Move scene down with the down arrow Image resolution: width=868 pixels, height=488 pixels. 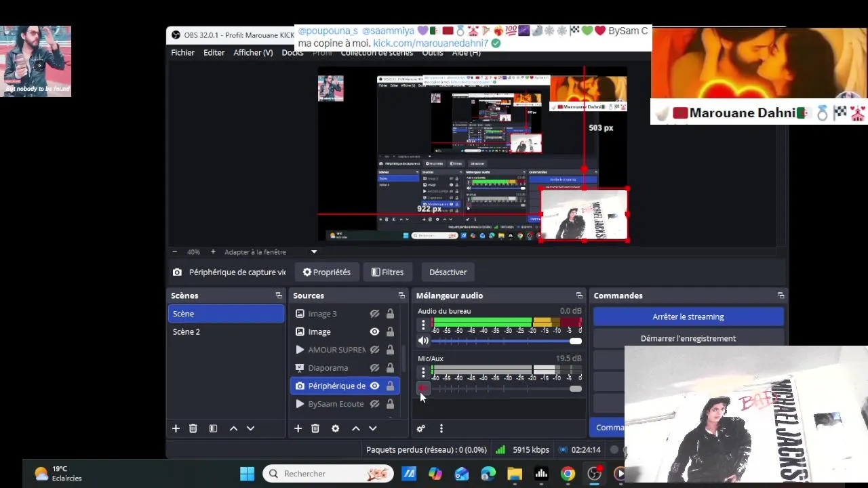(250, 428)
